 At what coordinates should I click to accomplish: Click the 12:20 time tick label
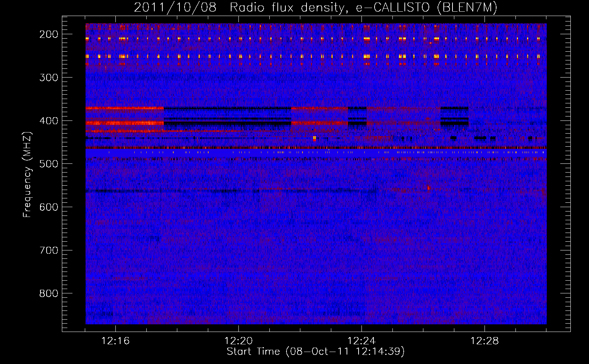[238, 341]
